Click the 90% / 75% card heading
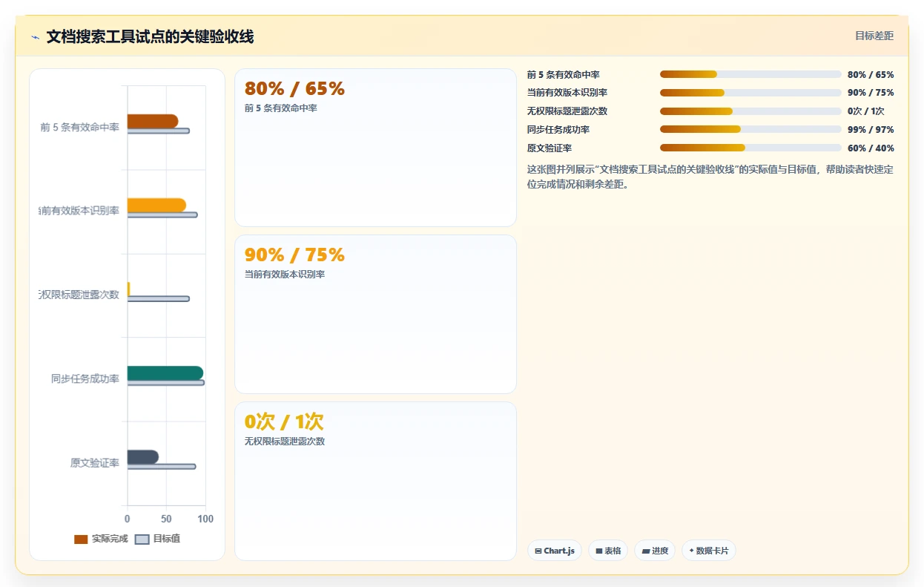This screenshot has height=587, width=924. point(294,255)
